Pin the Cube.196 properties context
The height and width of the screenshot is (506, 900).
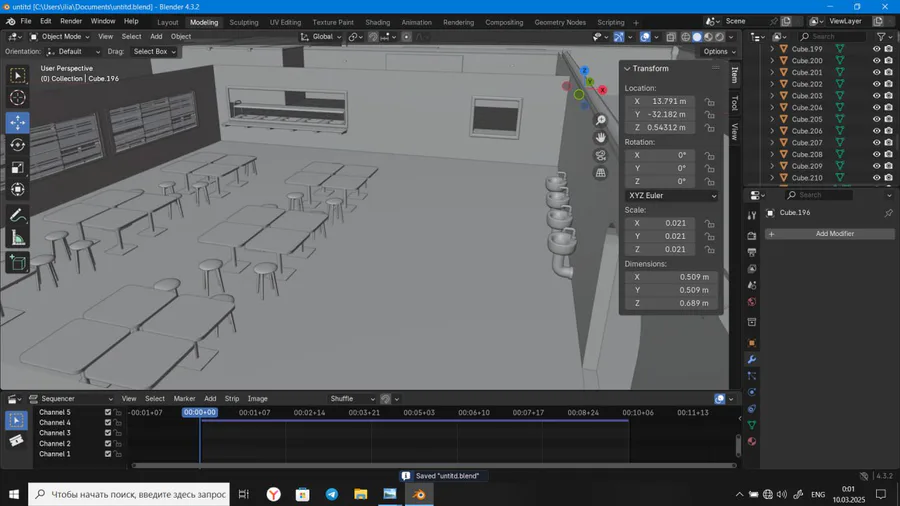pyautogui.click(x=889, y=213)
